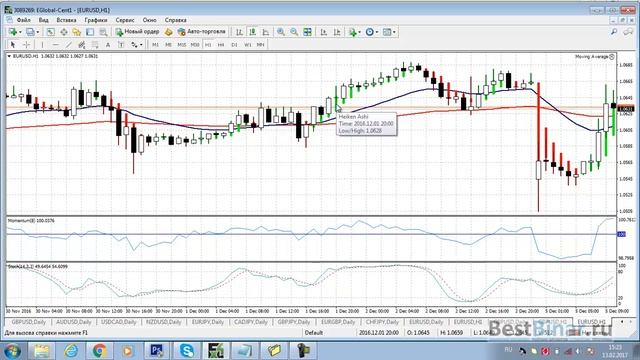Open Google Chrome from the taskbar

(x=99, y=351)
